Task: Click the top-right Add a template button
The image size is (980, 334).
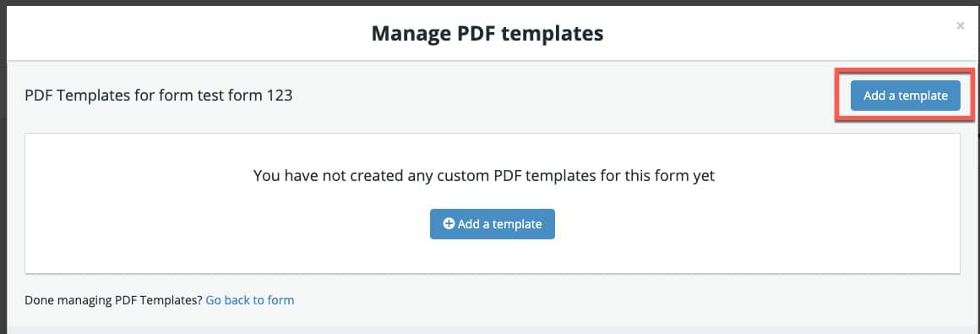Action: (905, 96)
